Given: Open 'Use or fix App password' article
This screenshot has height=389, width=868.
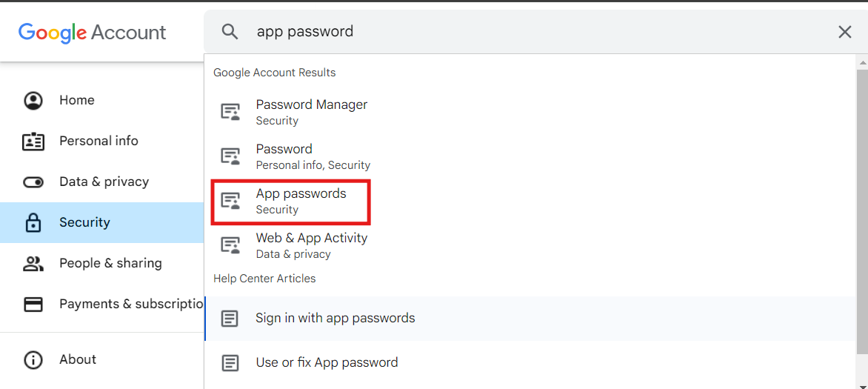Looking at the screenshot, I should 530,362.
